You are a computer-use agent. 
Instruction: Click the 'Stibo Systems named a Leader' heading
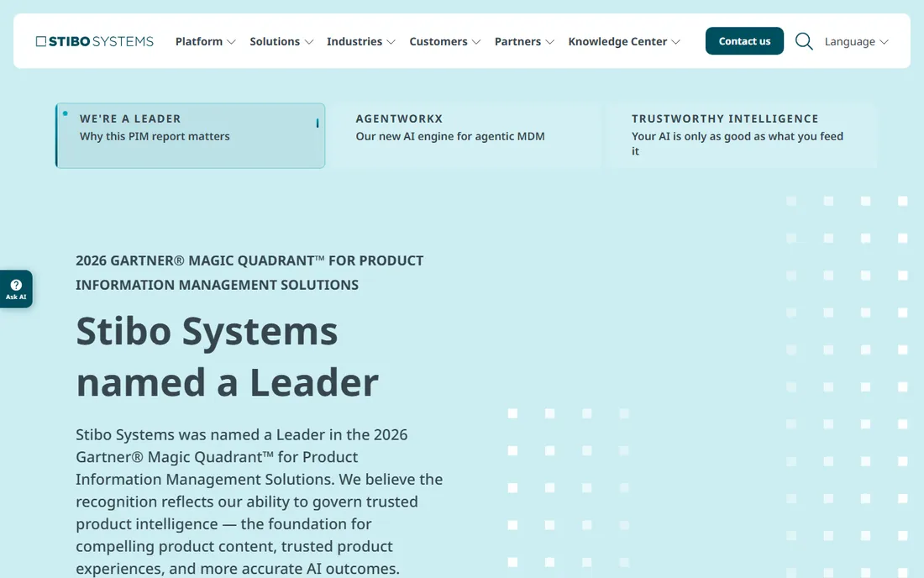[x=228, y=356]
